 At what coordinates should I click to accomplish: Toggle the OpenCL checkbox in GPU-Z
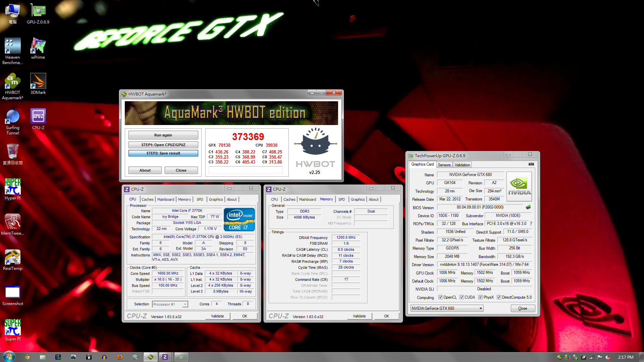tap(440, 297)
